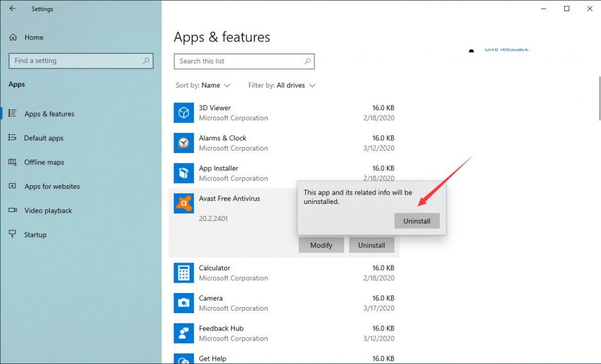Select Apps & features in sidebar
Viewport: 601px width, 364px height.
click(x=49, y=114)
